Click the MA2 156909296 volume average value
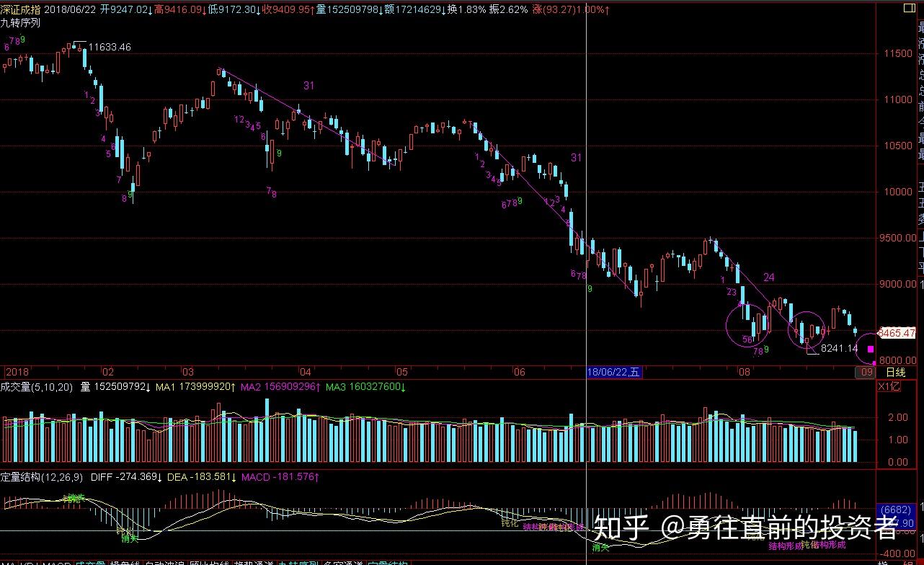This screenshot has height=565, width=924. [x=280, y=387]
